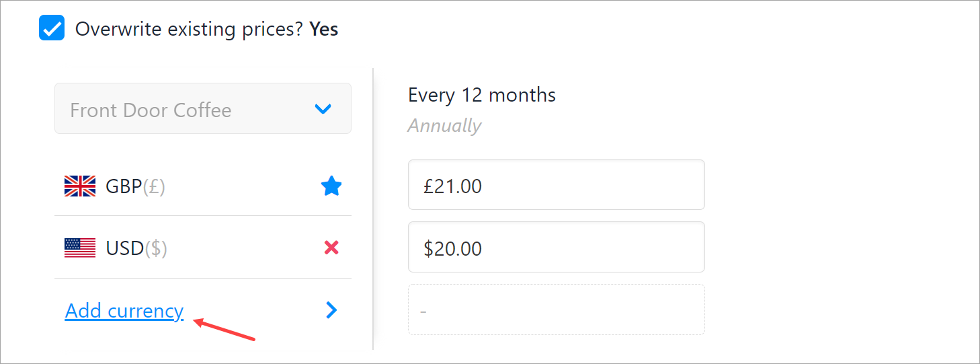Viewport: 980px width, 364px height.
Task: Open the Front Door Coffee dropdown
Action: tap(202, 109)
